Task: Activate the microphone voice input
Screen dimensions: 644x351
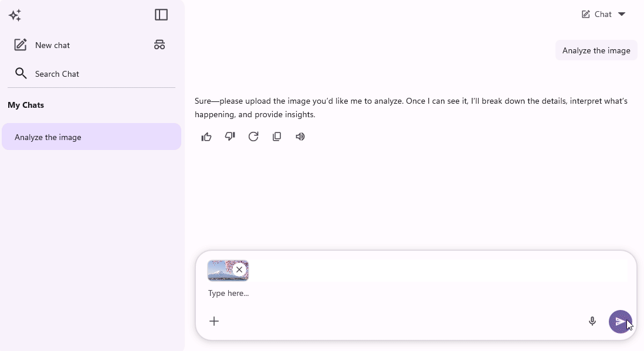Action: pos(592,321)
